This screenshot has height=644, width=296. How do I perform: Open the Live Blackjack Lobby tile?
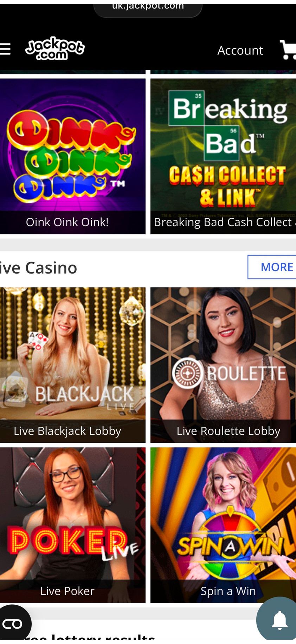click(72, 365)
